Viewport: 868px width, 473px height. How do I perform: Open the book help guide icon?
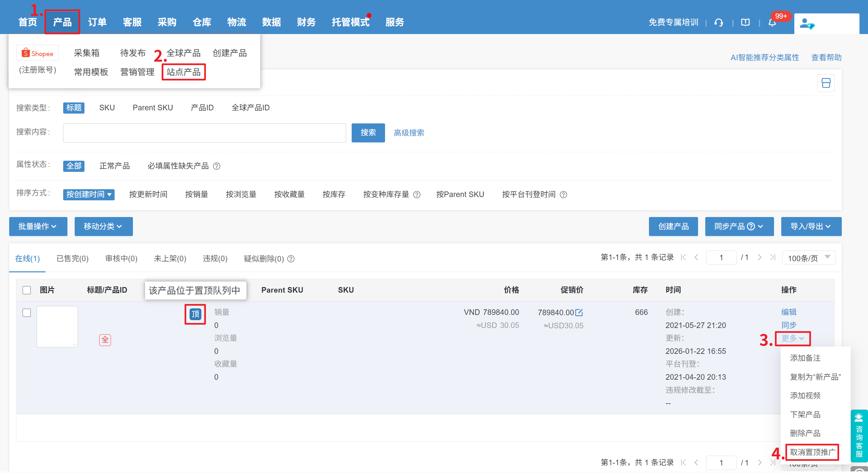coord(745,23)
